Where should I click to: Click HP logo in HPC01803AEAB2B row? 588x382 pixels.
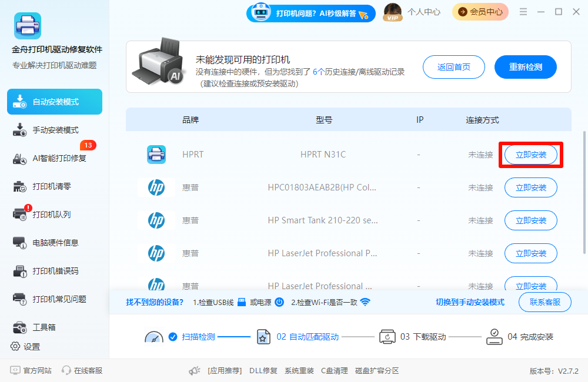pyautogui.click(x=156, y=187)
